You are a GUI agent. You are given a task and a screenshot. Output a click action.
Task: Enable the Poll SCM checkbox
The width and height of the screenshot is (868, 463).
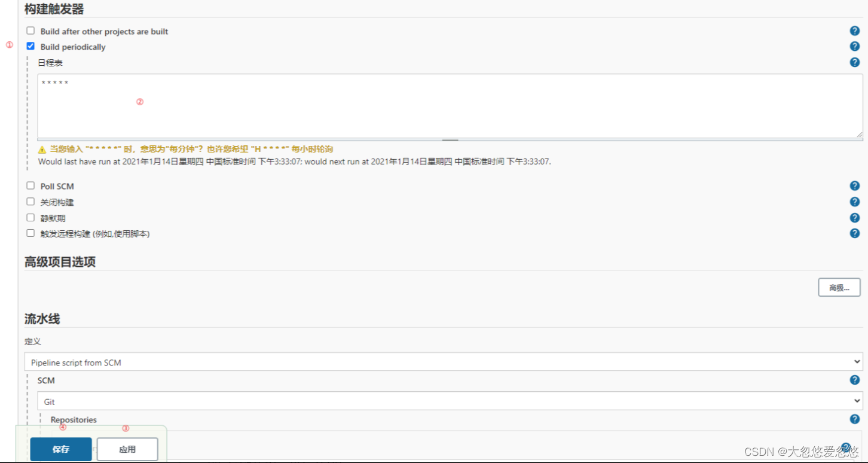pos(30,185)
